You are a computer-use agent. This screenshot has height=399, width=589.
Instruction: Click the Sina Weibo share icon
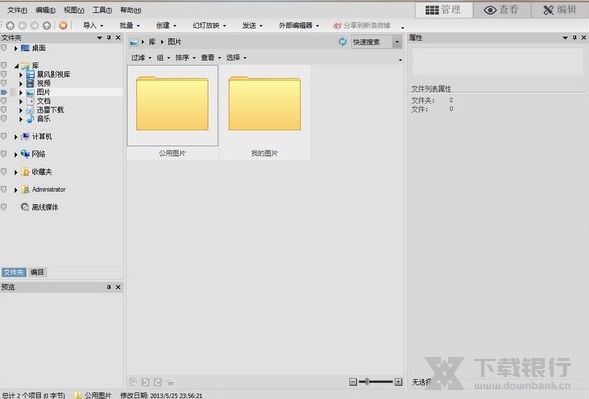[x=337, y=26]
